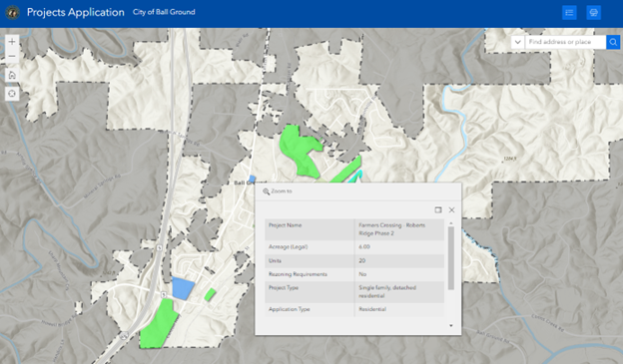Image resolution: width=623 pixels, height=364 pixels.
Task: Zoom out of the map
Action: [x=12, y=57]
